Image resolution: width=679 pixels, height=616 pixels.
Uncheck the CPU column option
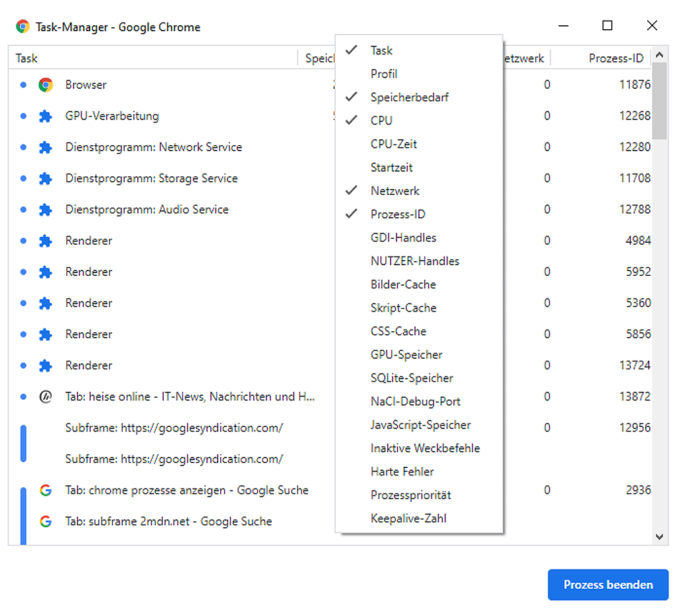point(381,121)
